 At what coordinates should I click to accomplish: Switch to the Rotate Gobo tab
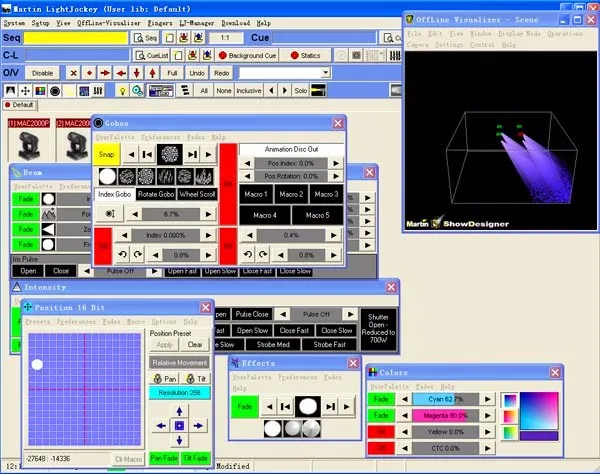tap(156, 194)
